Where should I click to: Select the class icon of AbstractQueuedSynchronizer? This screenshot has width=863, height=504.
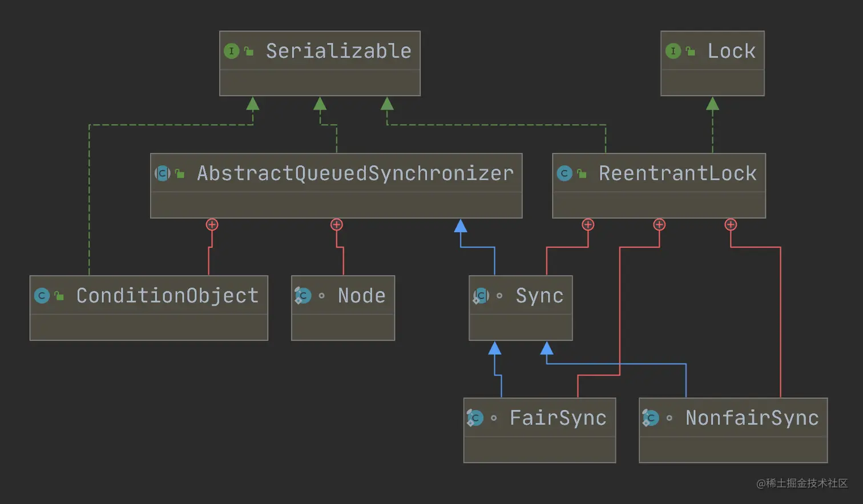[163, 173]
